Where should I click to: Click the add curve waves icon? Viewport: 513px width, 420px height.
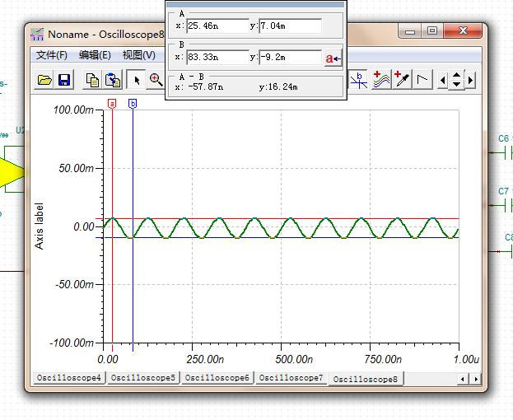[380, 80]
